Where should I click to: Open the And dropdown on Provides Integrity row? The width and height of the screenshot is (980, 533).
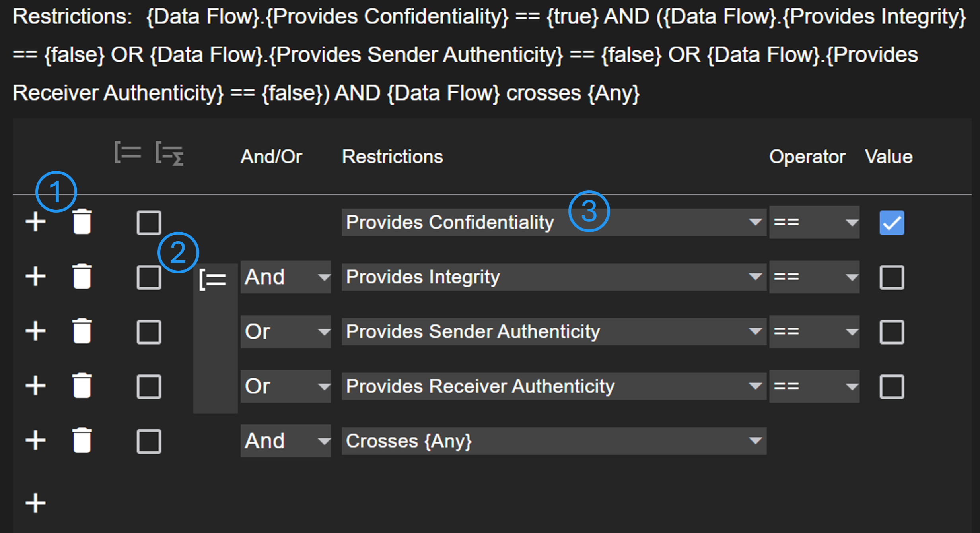pos(286,277)
